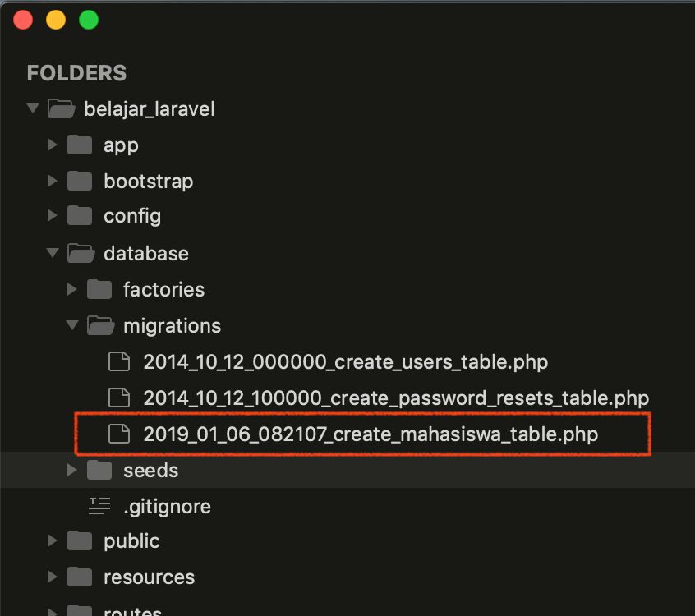Click the public folder label
695x616 pixels.
[x=131, y=540]
